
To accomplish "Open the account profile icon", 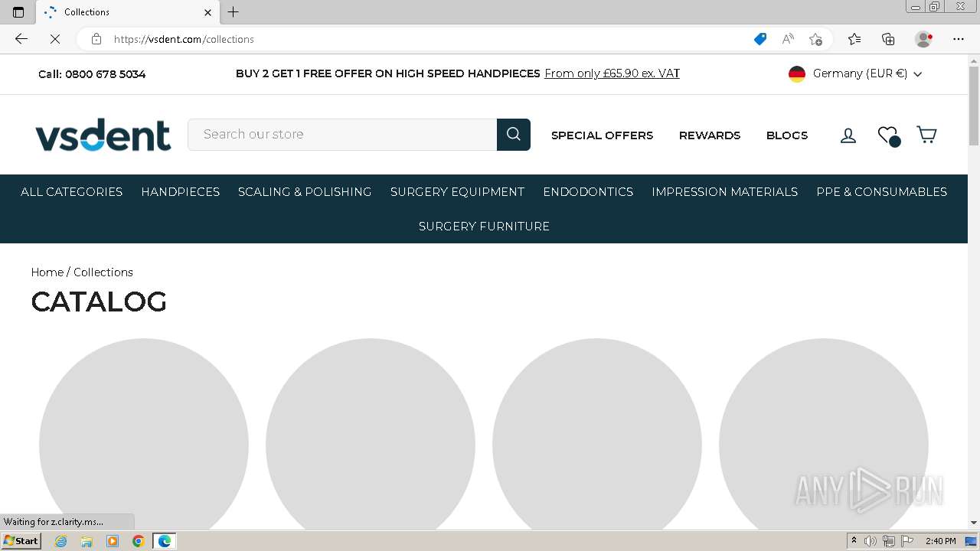I will [848, 135].
